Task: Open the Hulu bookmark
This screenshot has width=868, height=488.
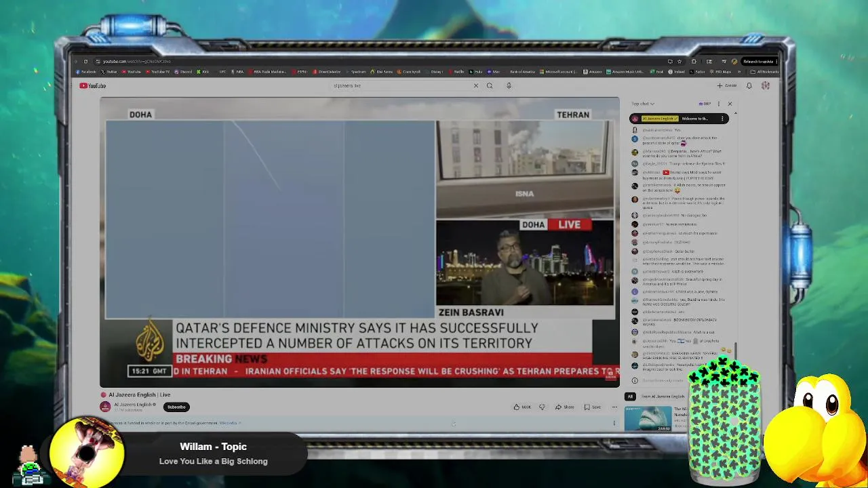Action: coord(475,72)
